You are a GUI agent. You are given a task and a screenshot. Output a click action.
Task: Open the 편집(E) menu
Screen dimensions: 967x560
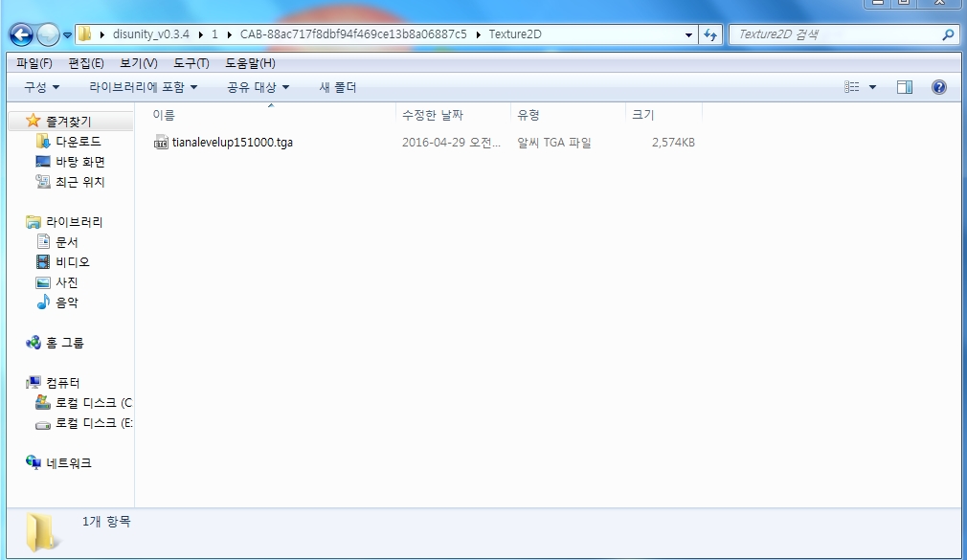click(86, 63)
